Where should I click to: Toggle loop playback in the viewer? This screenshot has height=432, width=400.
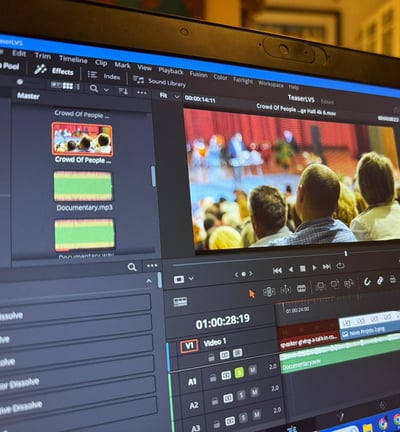[340, 265]
